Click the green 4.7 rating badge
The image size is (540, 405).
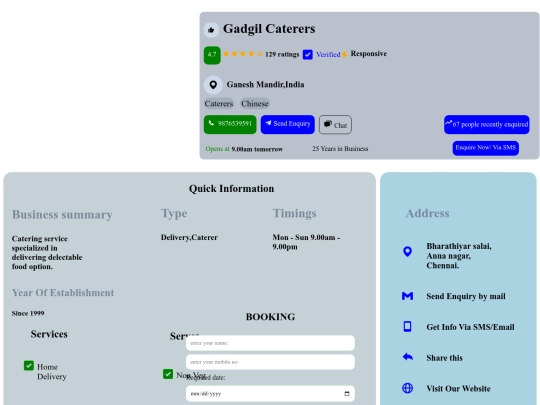coord(212,55)
